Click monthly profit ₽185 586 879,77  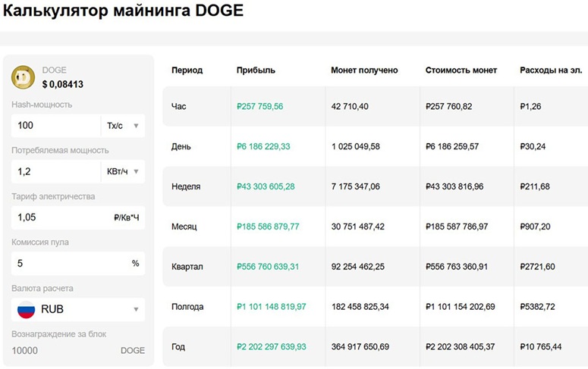click(268, 227)
